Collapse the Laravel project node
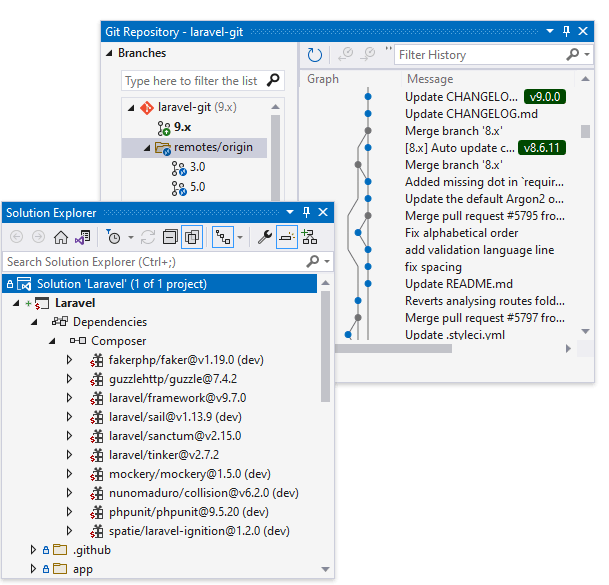This screenshot has width=609, height=585. (16, 303)
